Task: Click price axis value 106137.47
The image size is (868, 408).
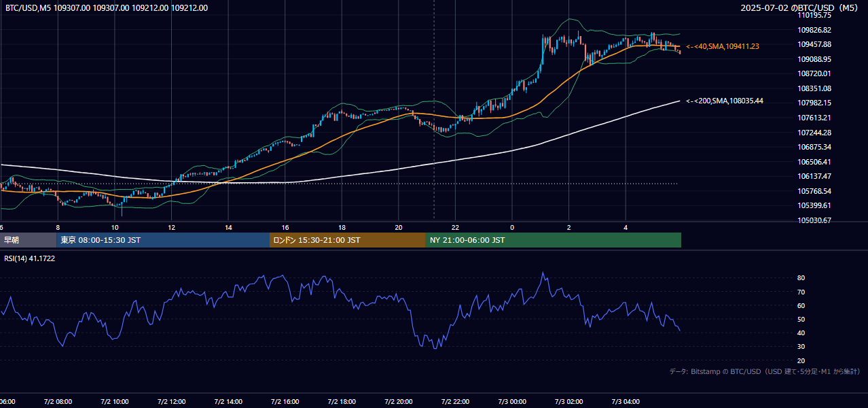Action: point(815,176)
